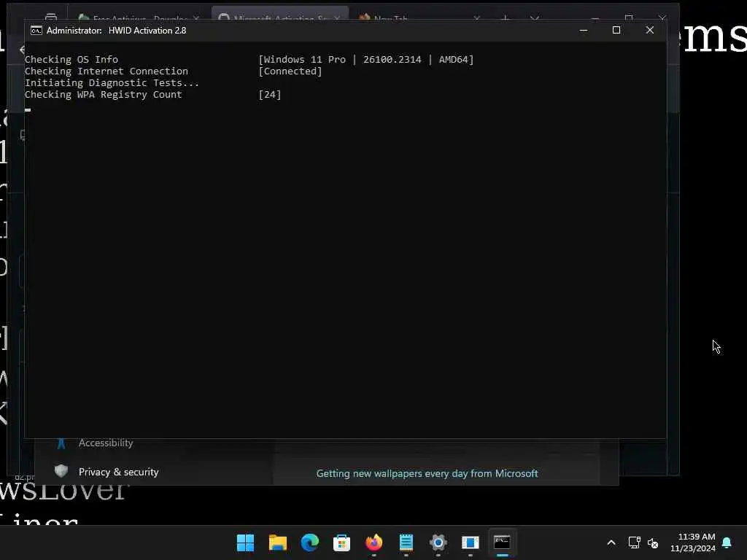Open the blue window app on taskbar

(x=471, y=542)
